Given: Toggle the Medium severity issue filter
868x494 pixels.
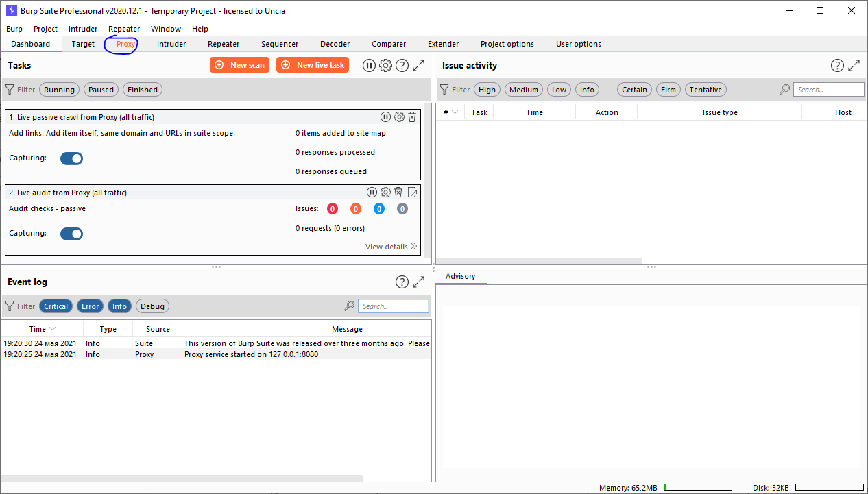Looking at the screenshot, I should click(524, 90).
